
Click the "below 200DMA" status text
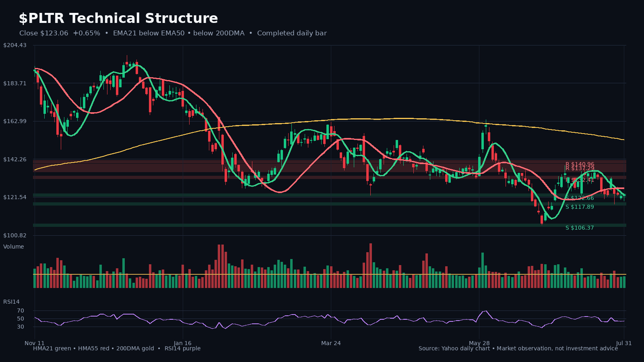[219, 33]
